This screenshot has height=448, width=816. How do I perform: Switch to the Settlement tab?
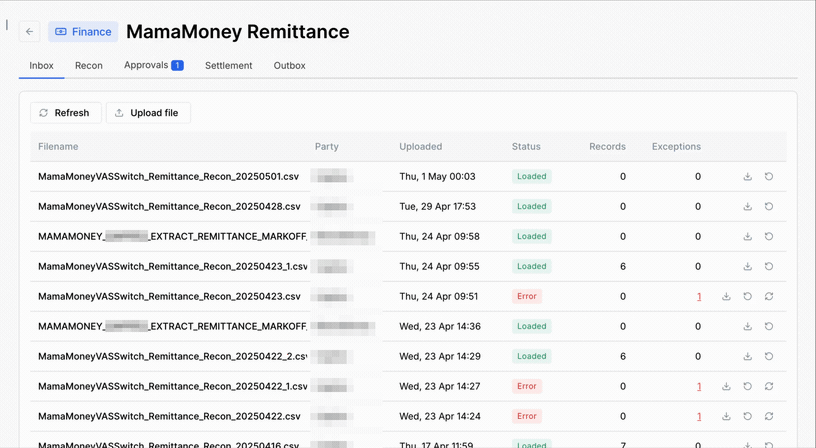228,66
